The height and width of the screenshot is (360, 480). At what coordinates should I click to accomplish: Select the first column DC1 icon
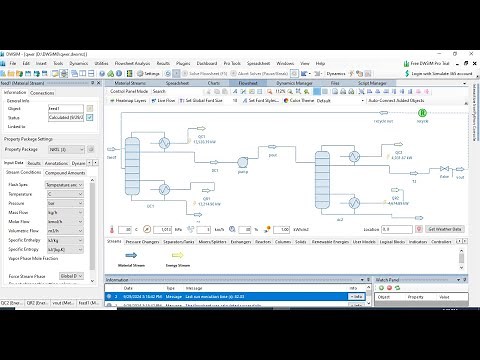click(x=132, y=166)
